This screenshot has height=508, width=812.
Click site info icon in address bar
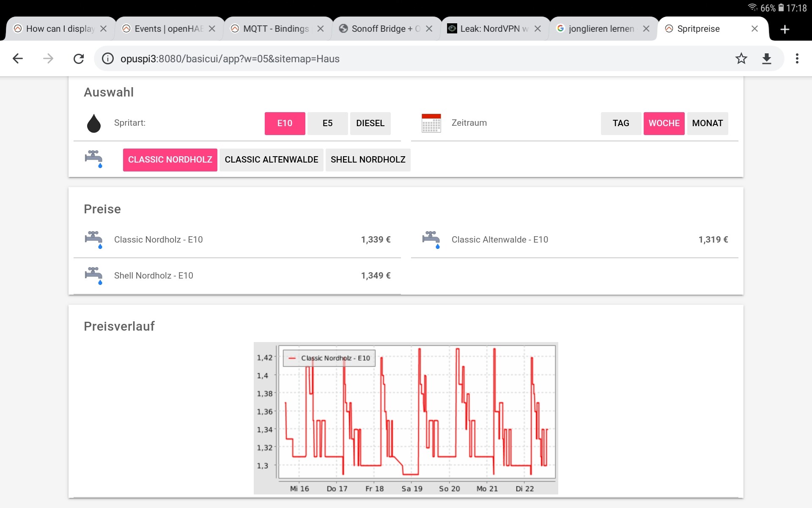pyautogui.click(x=108, y=58)
